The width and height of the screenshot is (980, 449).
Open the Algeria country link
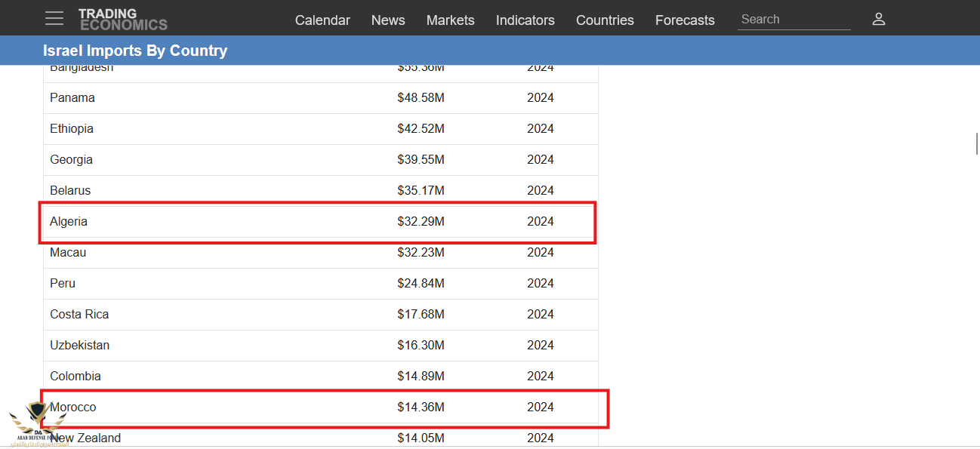coord(69,222)
